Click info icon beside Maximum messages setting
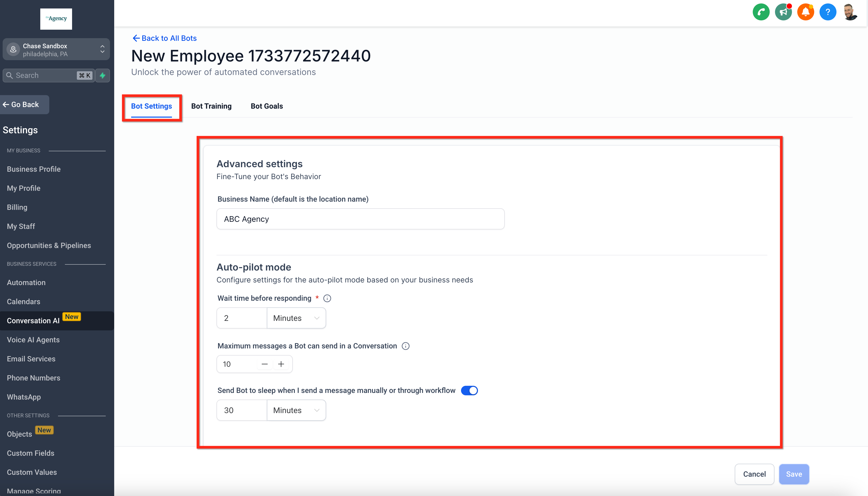 point(405,346)
